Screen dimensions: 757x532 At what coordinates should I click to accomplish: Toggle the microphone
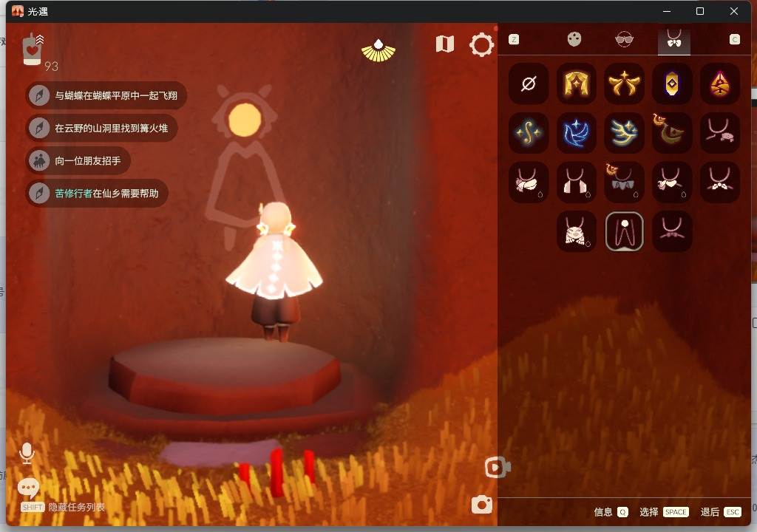point(27,454)
